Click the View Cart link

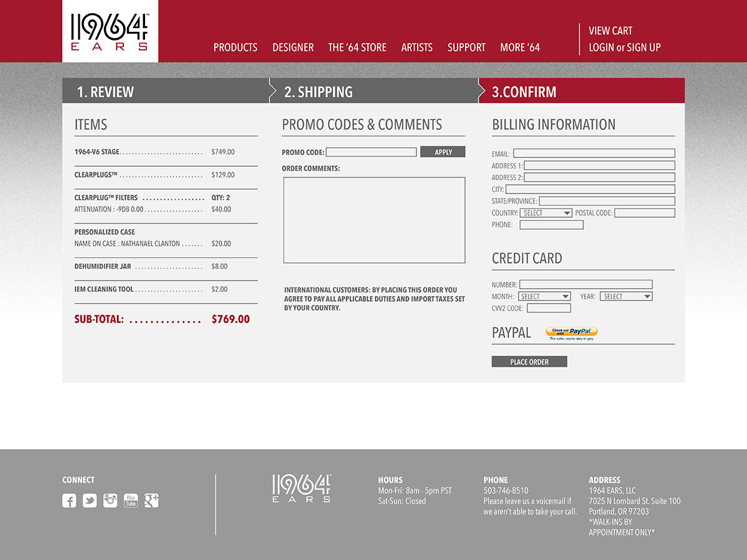point(611,30)
